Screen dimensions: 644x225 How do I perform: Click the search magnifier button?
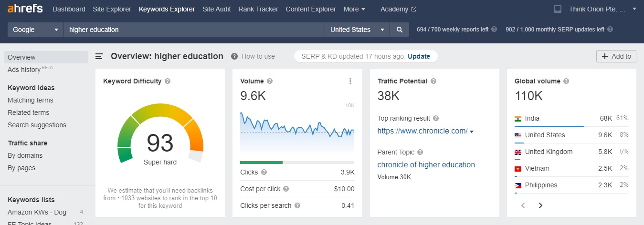pos(399,30)
